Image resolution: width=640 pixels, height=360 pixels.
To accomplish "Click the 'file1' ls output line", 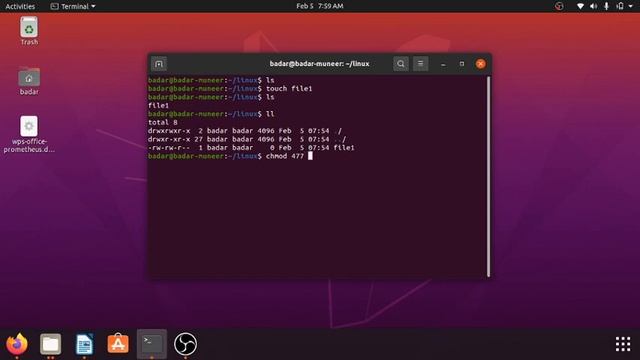I will pyautogui.click(x=158, y=106).
